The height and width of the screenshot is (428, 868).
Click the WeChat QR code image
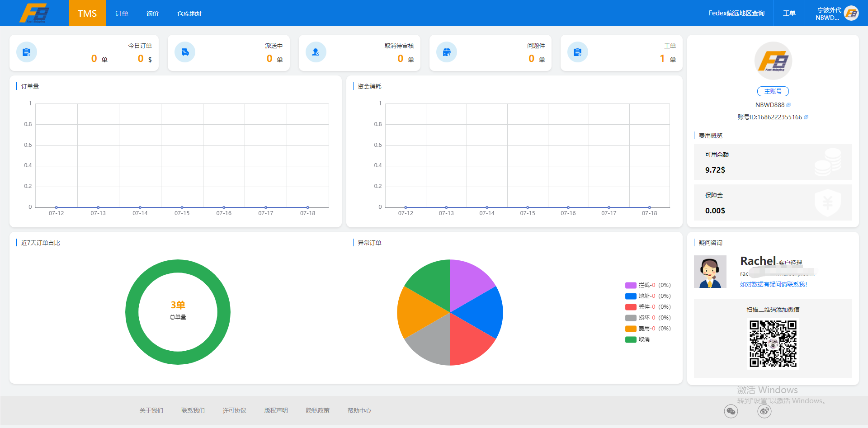pos(773,343)
